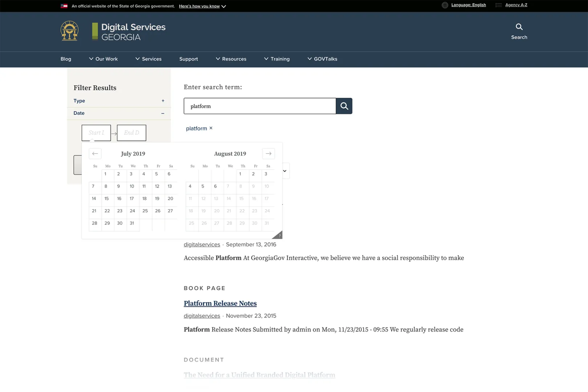Click inside the platform search input field
The height and width of the screenshot is (392, 588).
click(x=260, y=106)
